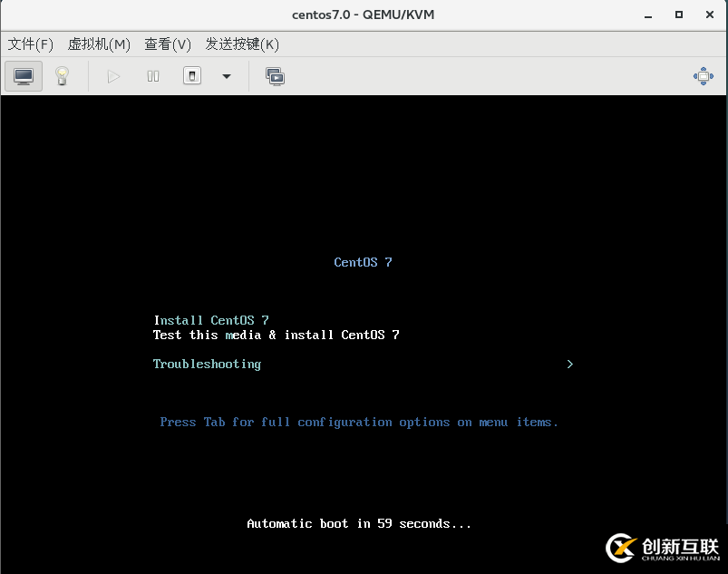Open the 查看(V) menu
Viewport: 728px width, 574px height.
[168, 44]
